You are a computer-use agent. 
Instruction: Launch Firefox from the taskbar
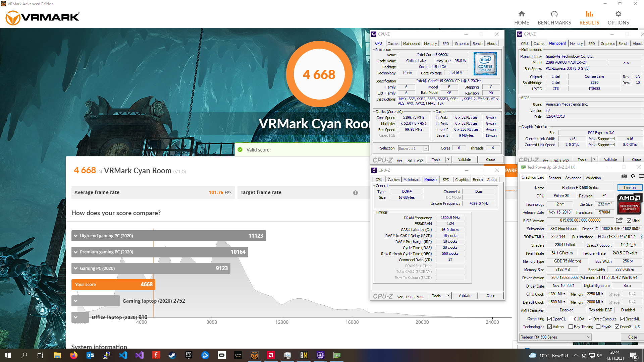click(x=73, y=355)
